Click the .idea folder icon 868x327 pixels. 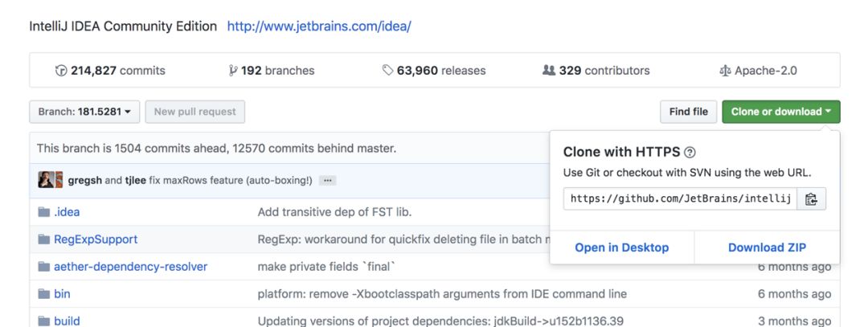click(x=44, y=212)
